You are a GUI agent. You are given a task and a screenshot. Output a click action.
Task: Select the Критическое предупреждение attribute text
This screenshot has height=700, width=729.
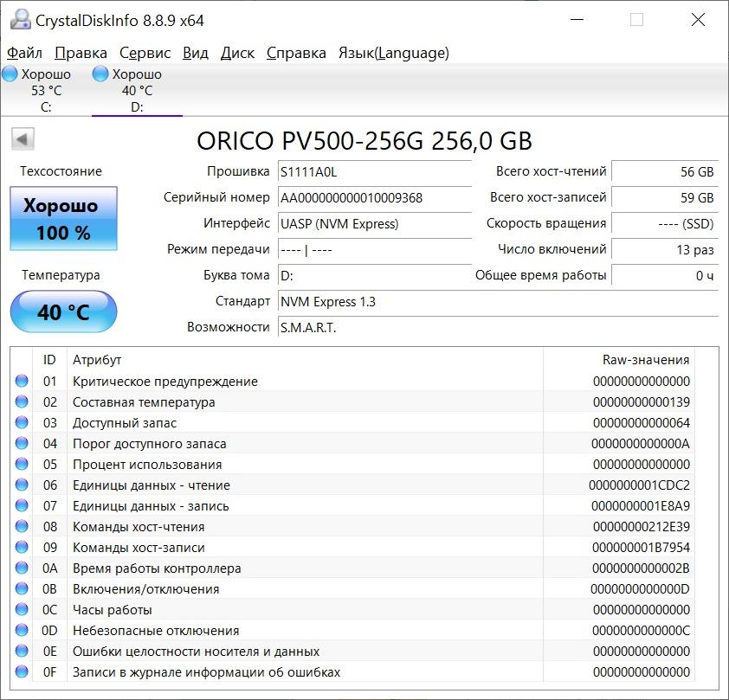165,382
